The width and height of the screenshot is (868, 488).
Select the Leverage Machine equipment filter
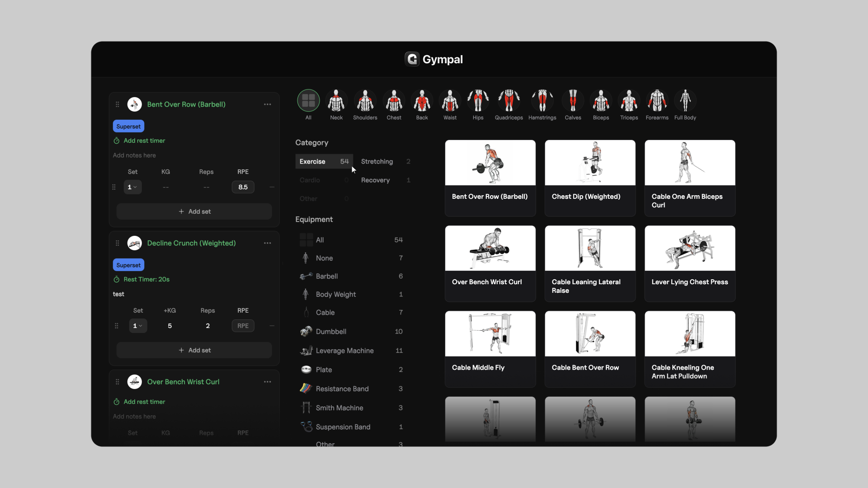[x=351, y=351]
